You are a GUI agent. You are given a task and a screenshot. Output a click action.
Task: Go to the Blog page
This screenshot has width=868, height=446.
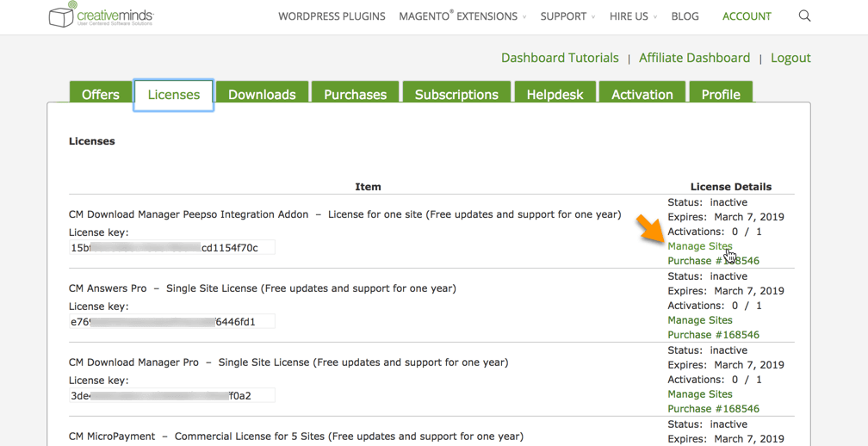pos(685,16)
